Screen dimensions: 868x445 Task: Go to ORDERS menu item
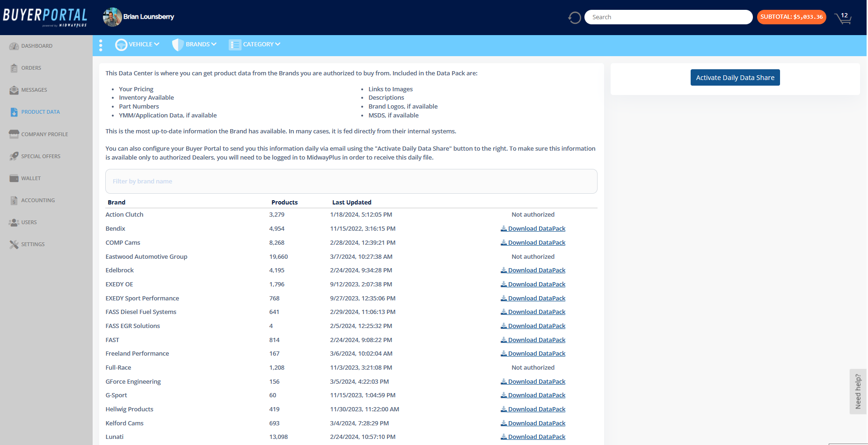[31, 68]
